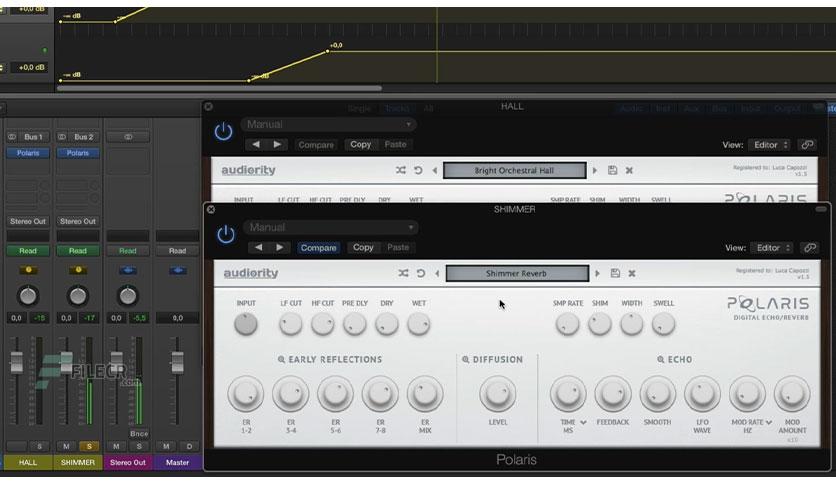
Task: Solo the HALL channel strip
Action: click(39, 446)
